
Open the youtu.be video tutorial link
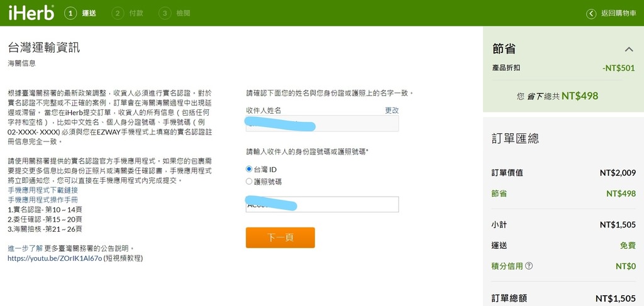(x=55, y=258)
